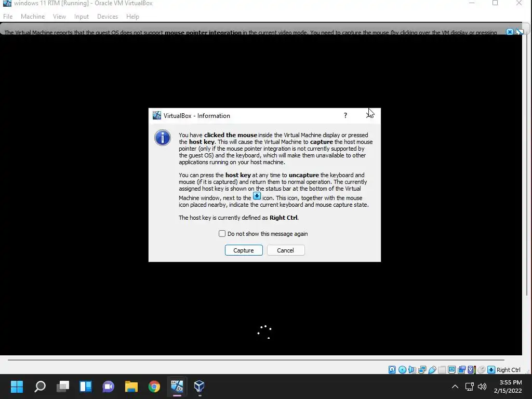Check Do not show this message again
The image size is (532, 399).
[222, 233]
